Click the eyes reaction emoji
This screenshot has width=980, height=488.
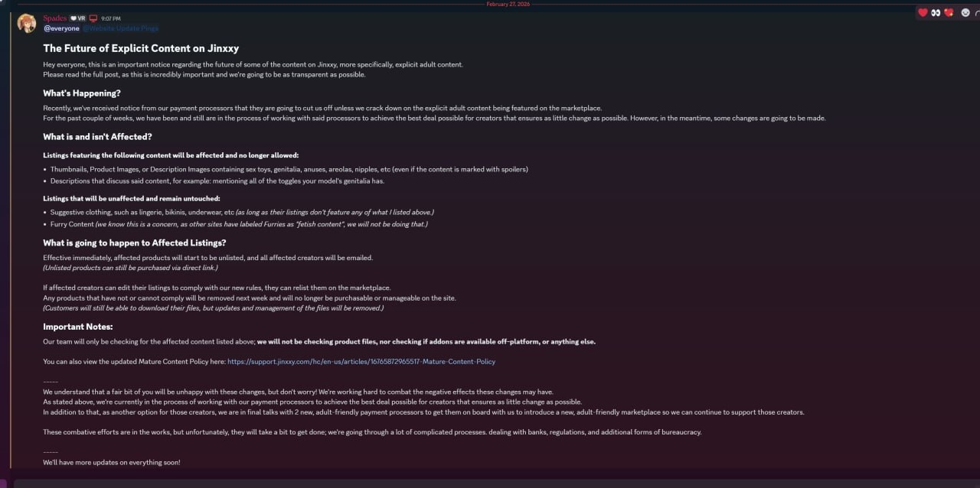click(x=936, y=12)
